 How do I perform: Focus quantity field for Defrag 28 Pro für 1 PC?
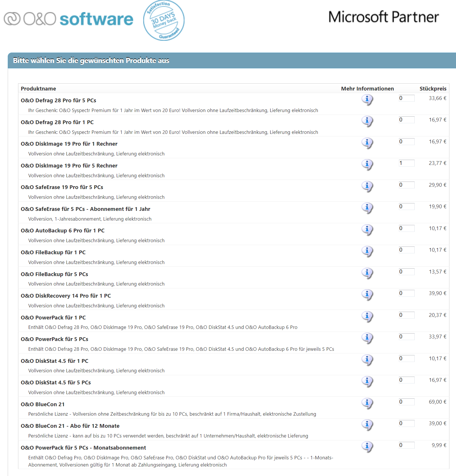[407, 120]
